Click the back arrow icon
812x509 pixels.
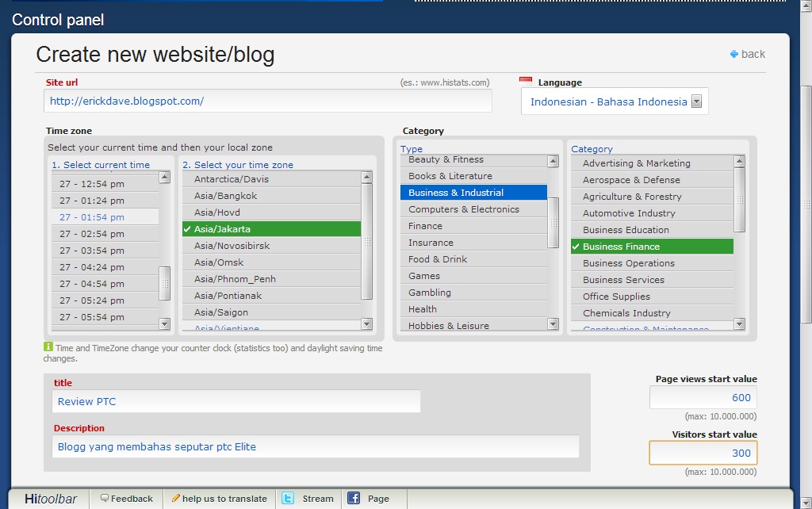point(733,54)
